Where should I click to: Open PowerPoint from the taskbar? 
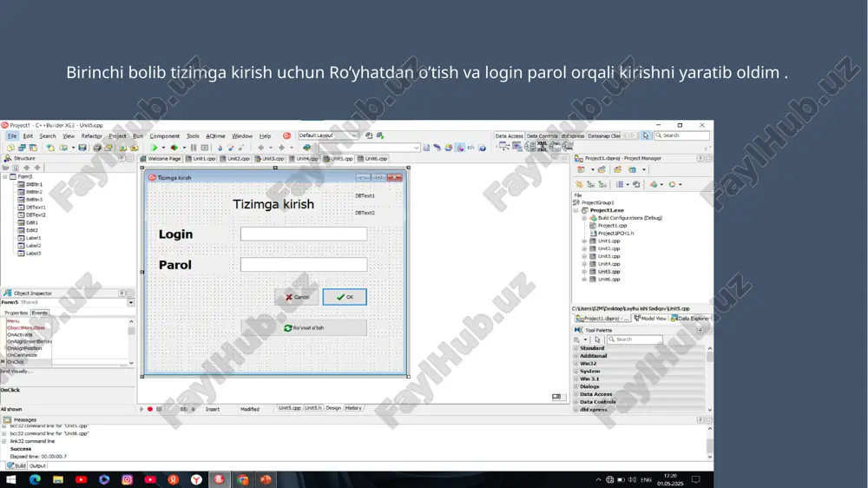[266, 479]
